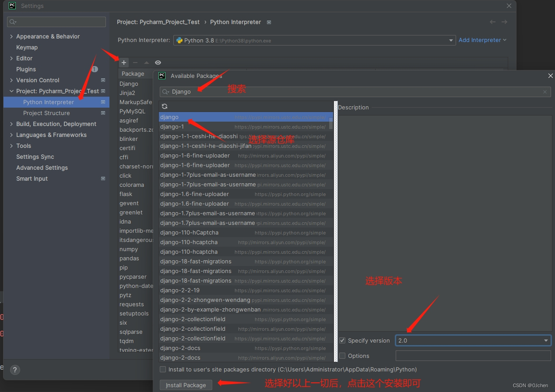Select numpy in installed packages list

pyautogui.click(x=129, y=249)
